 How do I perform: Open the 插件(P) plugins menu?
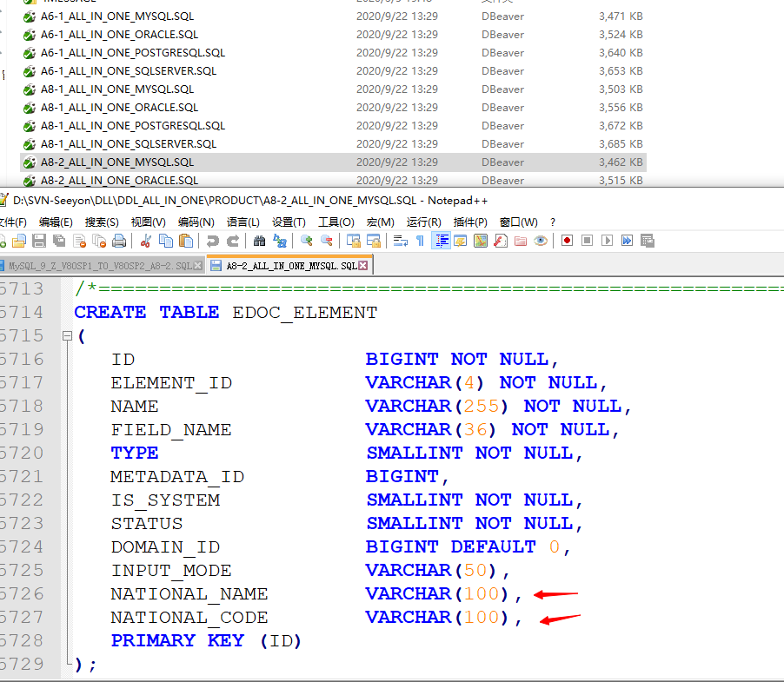[x=470, y=222]
